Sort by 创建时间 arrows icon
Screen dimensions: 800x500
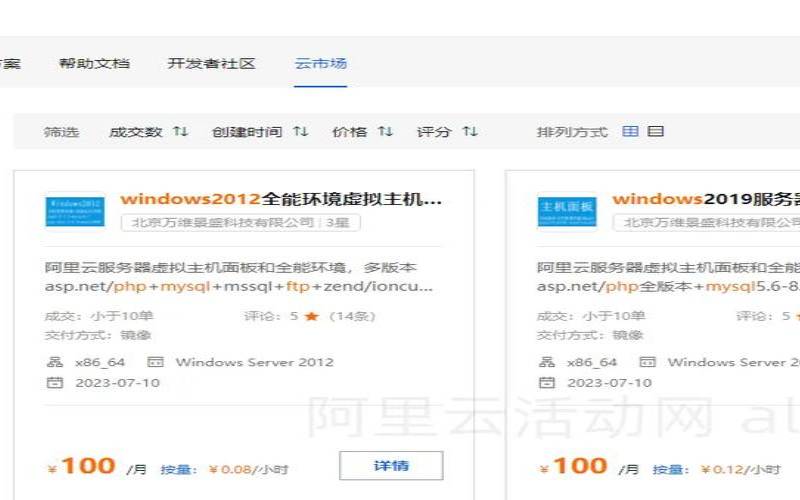pyautogui.click(x=301, y=132)
